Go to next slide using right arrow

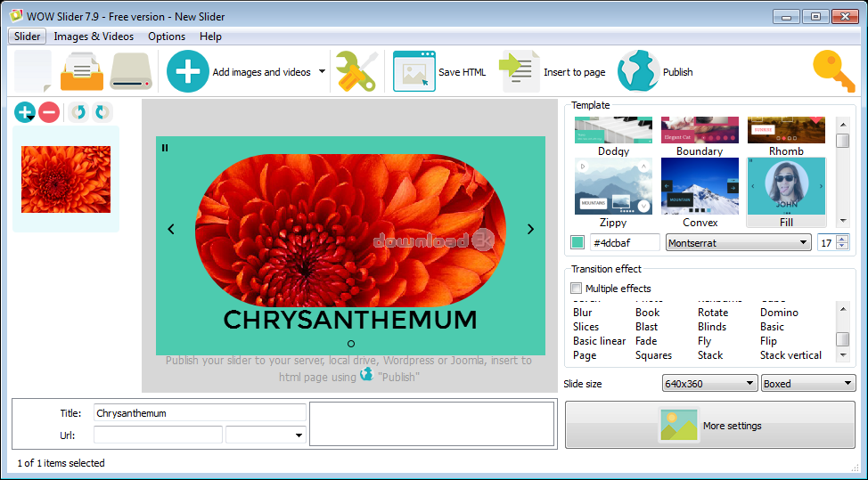point(530,229)
